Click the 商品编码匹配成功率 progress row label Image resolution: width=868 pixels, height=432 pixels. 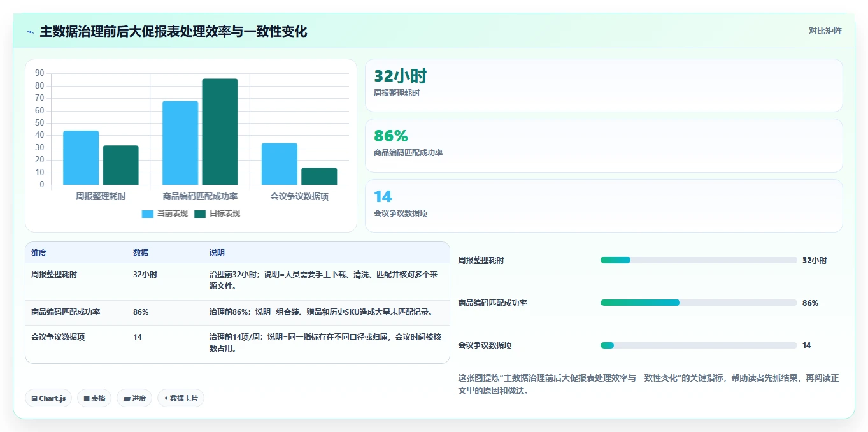(x=492, y=303)
